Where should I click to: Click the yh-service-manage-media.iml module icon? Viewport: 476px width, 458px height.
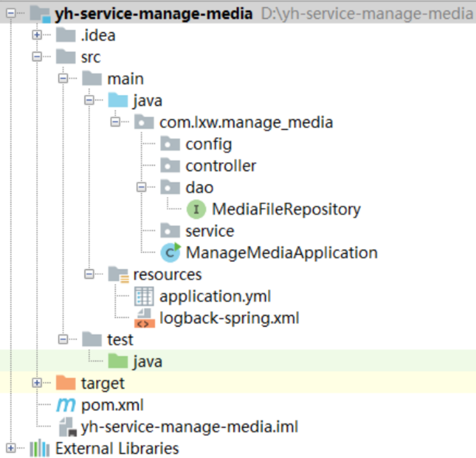tap(66, 426)
